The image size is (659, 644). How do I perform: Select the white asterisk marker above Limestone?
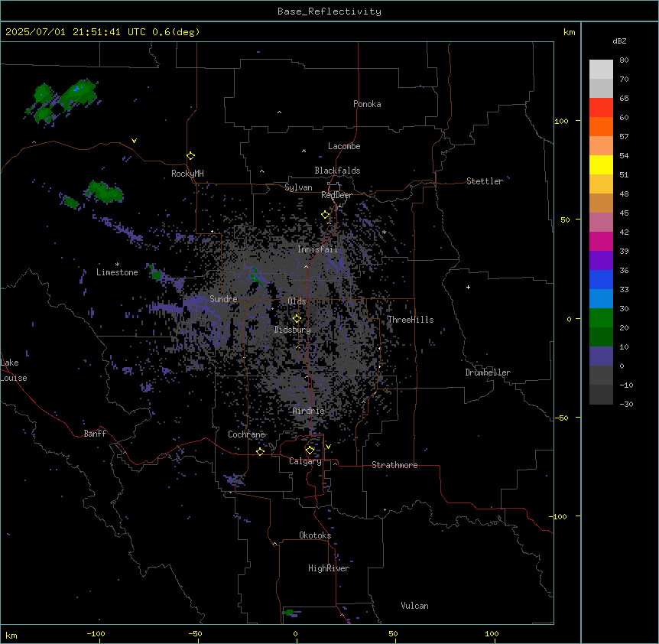click(x=117, y=265)
